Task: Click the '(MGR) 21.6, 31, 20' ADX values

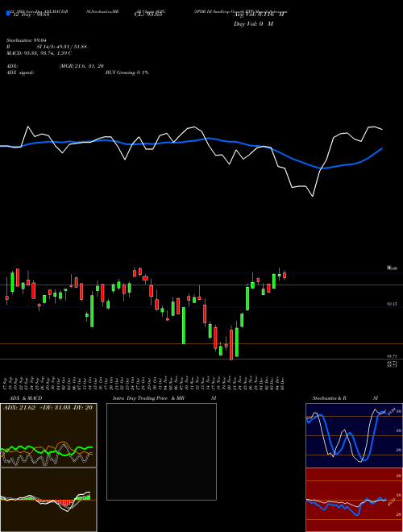Action: click(x=81, y=66)
